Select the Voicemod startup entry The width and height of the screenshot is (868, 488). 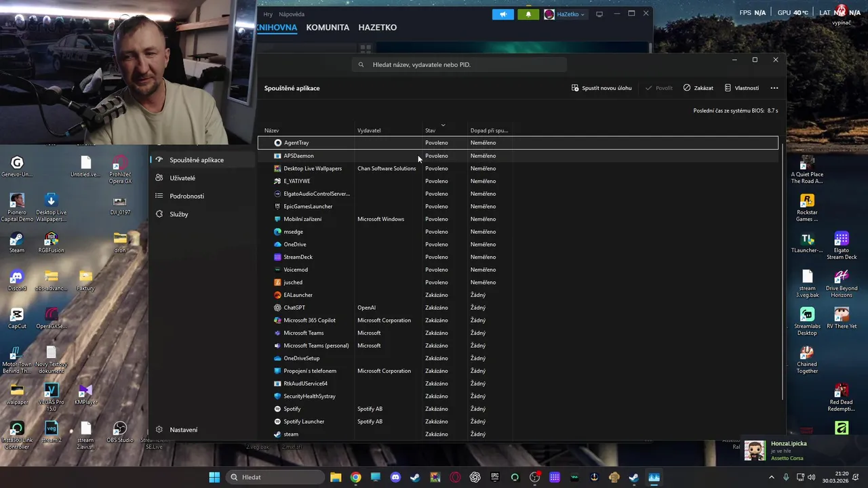(x=518, y=270)
